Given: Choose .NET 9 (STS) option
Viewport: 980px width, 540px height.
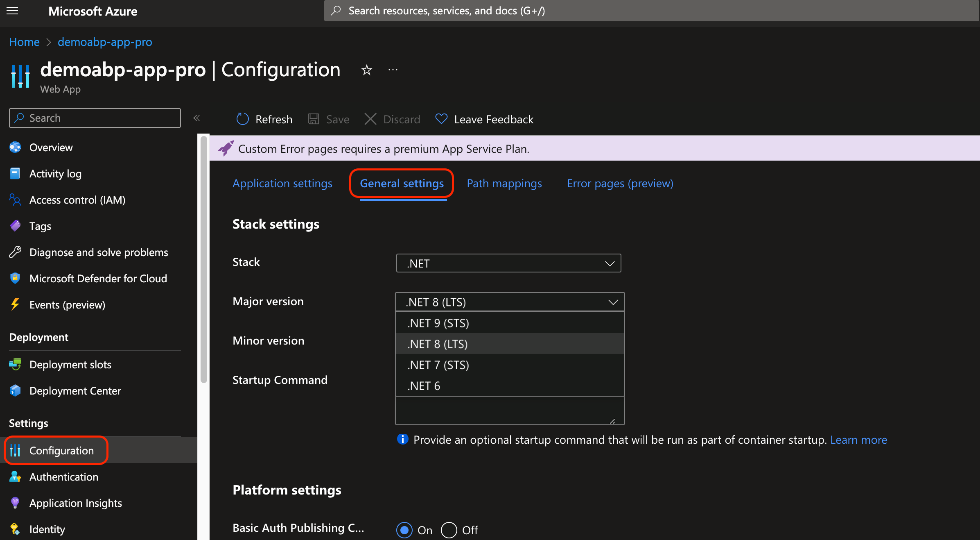Looking at the screenshot, I should coord(438,323).
